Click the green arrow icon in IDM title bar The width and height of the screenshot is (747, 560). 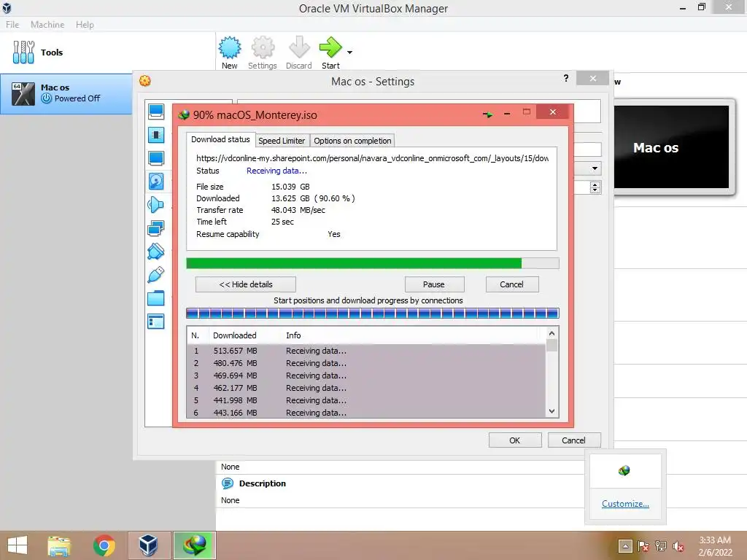(487, 114)
